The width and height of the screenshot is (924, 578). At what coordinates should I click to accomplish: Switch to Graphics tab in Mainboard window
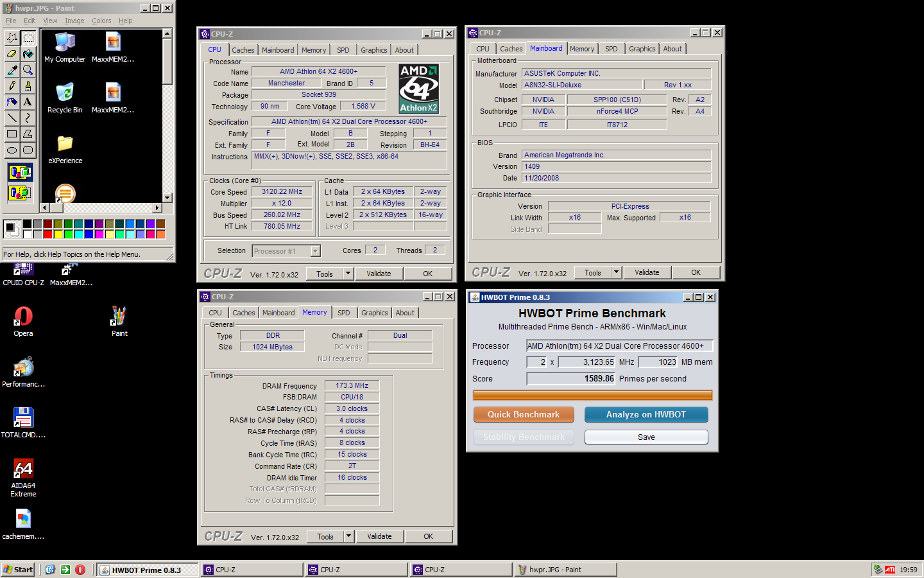coord(642,49)
